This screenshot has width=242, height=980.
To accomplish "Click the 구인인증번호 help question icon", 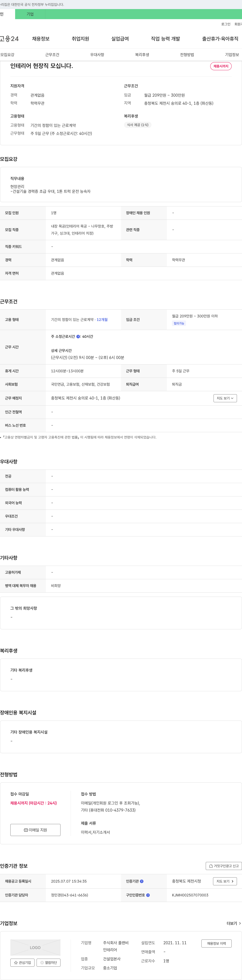I will point(148,895).
